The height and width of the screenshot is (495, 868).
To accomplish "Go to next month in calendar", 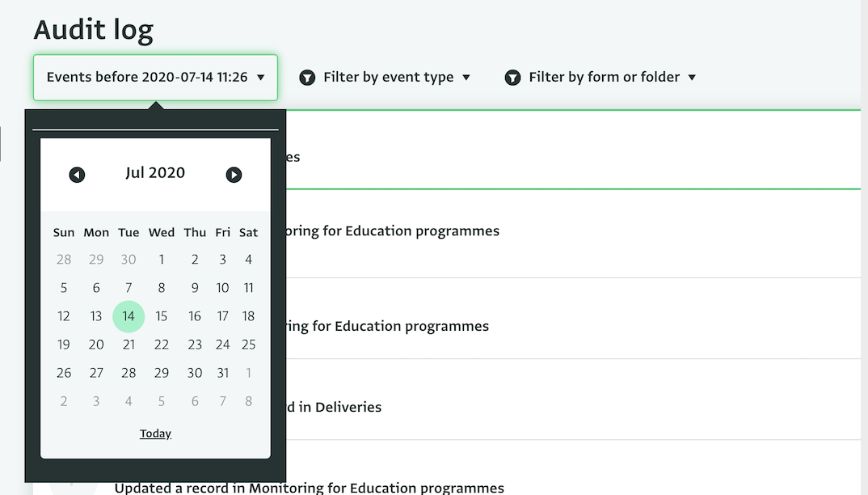I will [x=234, y=175].
